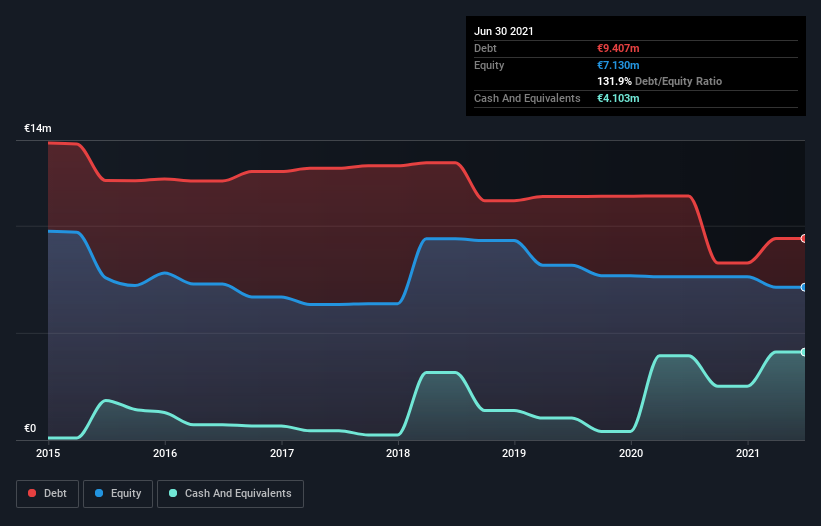
Task: Toggle the Debt legend button
Action: (x=48, y=494)
